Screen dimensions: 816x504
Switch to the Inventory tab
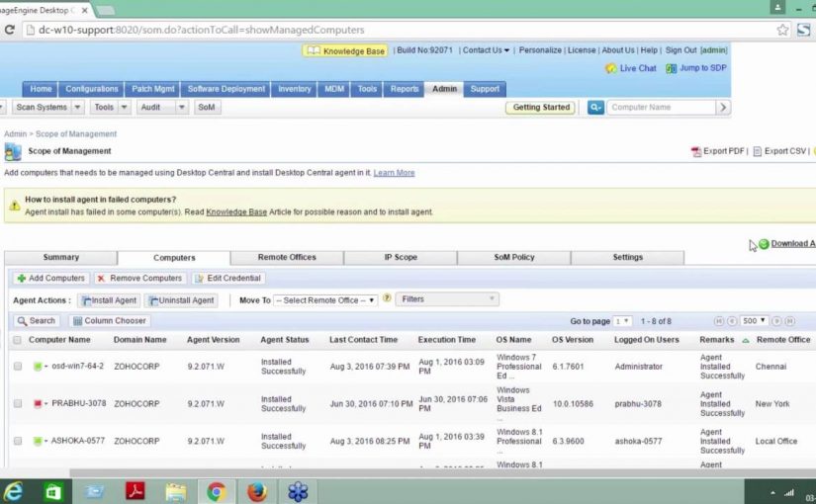click(x=294, y=89)
